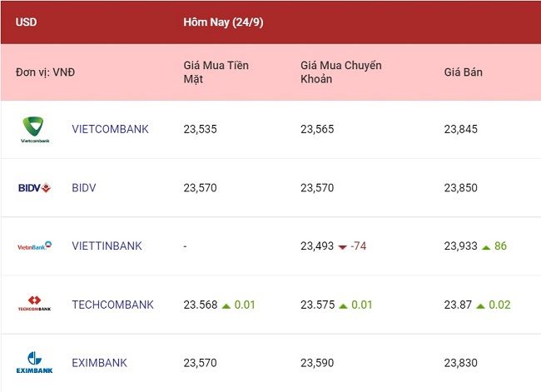
Task: Click the Giá Mua Chuyển Khoản column header
Action: (341, 72)
